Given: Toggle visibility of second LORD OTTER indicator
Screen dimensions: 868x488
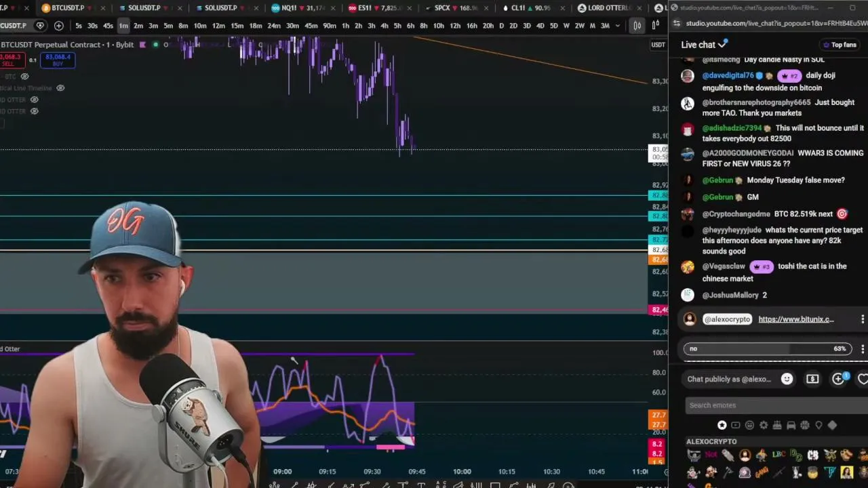Looking at the screenshot, I should pyautogui.click(x=34, y=111).
